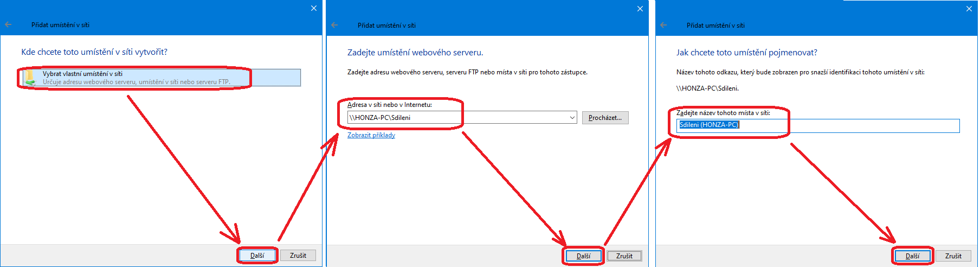Go back in the third wizard window
This screenshot has height=267, width=980.
tap(663, 25)
